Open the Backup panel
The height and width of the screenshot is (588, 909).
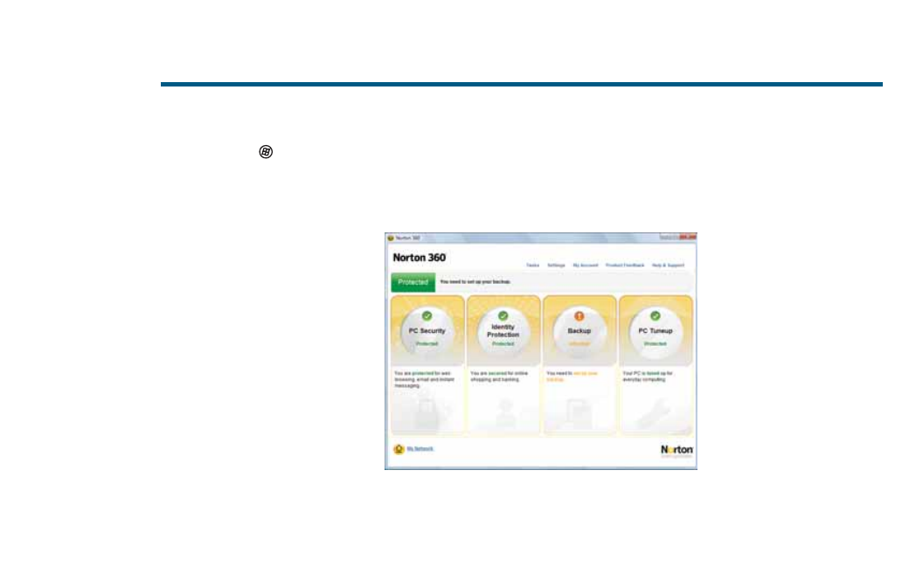(x=579, y=365)
